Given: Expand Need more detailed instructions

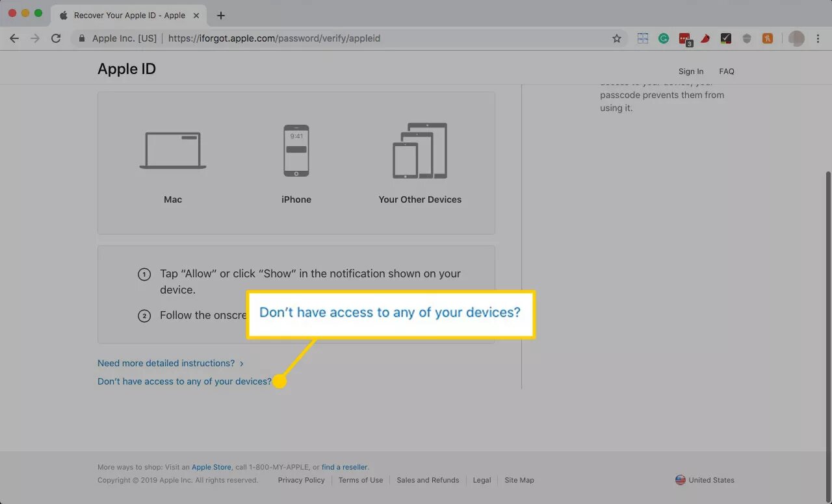Looking at the screenshot, I should pyautogui.click(x=166, y=363).
